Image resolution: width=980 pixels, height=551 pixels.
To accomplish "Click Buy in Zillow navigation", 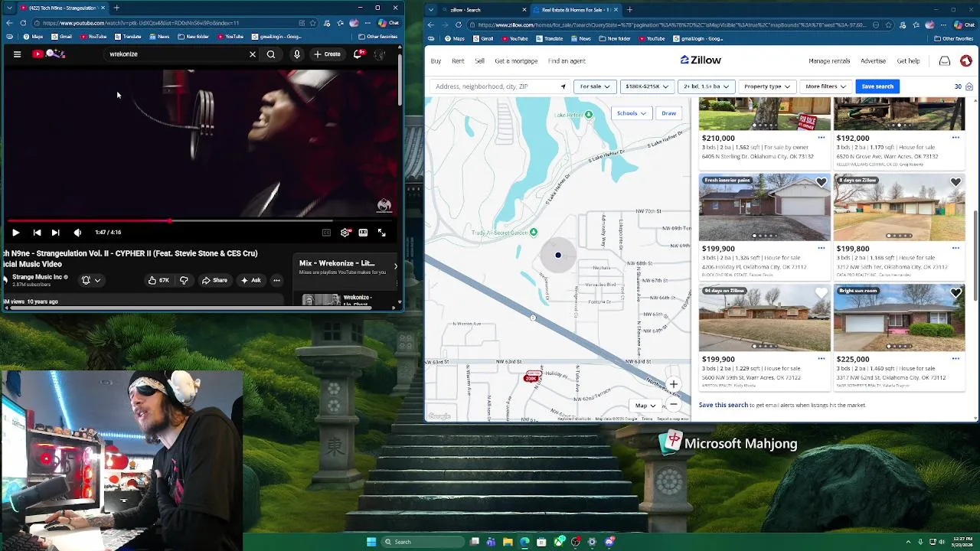I will (x=436, y=61).
